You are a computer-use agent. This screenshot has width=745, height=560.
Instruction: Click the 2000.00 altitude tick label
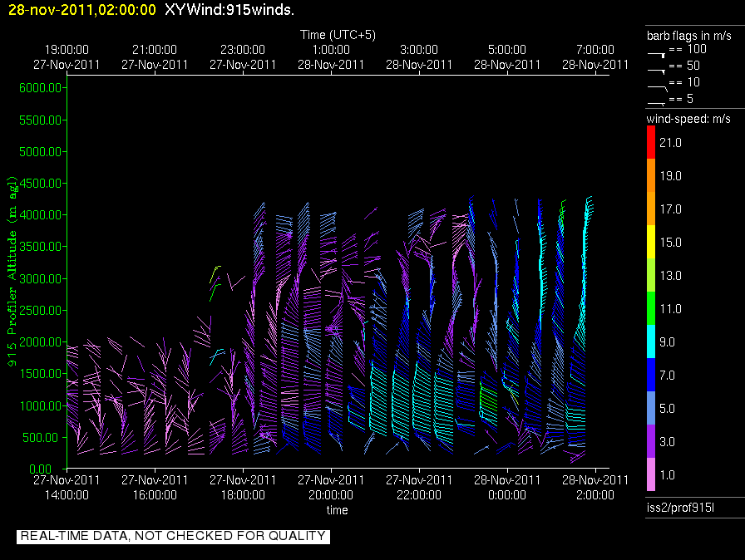(41, 342)
